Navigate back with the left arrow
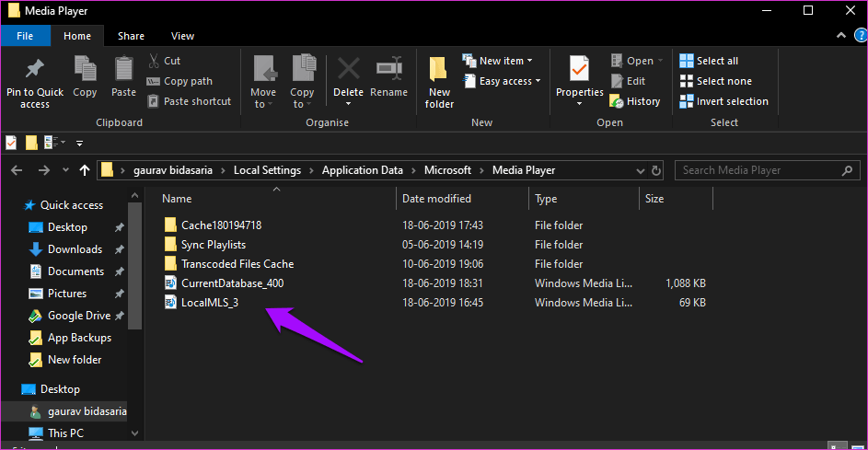Image resolution: width=868 pixels, height=450 pixels. 17,170
